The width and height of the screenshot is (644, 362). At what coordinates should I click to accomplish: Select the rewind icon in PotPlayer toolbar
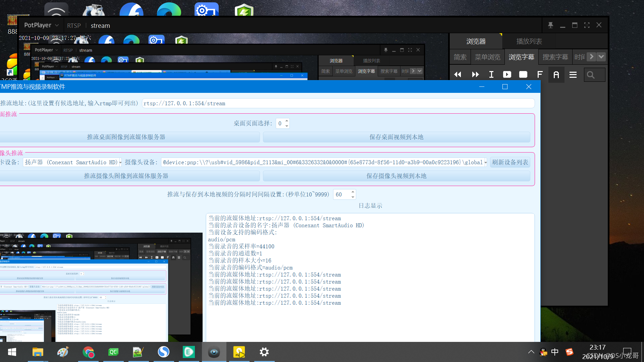pos(458,74)
